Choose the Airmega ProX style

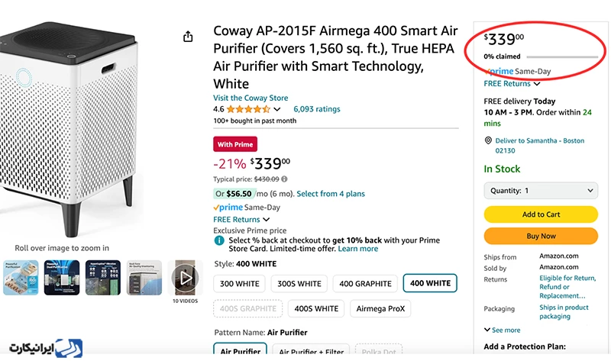pos(380,308)
